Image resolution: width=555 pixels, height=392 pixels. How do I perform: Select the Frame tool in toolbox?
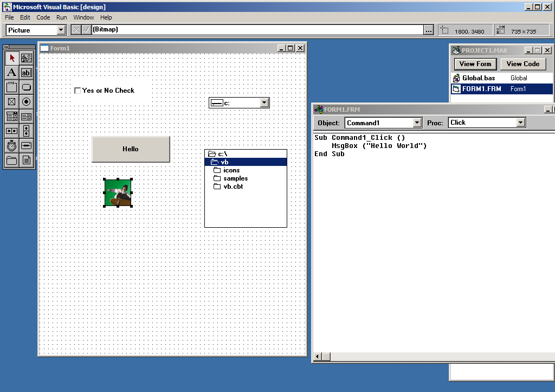point(12,87)
